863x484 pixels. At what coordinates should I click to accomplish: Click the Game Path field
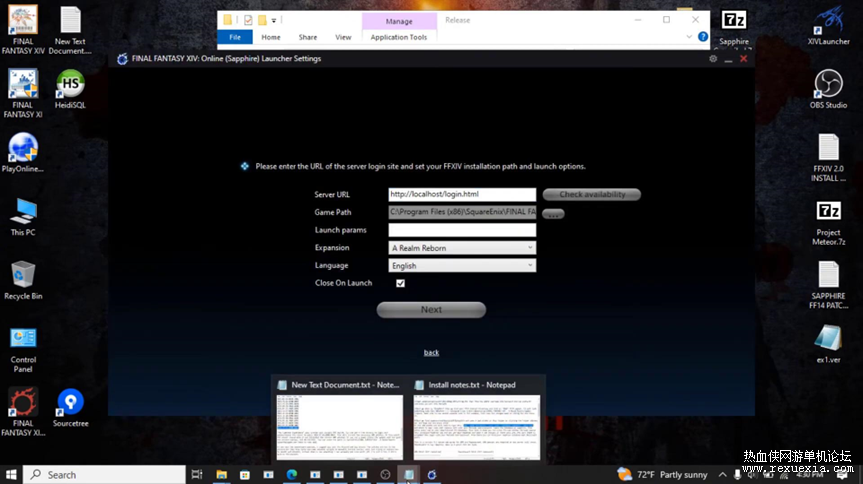pos(462,212)
